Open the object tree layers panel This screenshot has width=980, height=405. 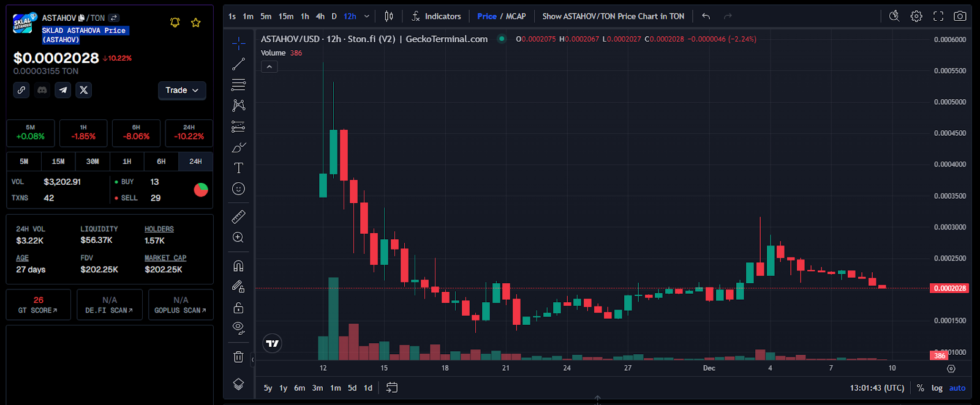pos(239,384)
